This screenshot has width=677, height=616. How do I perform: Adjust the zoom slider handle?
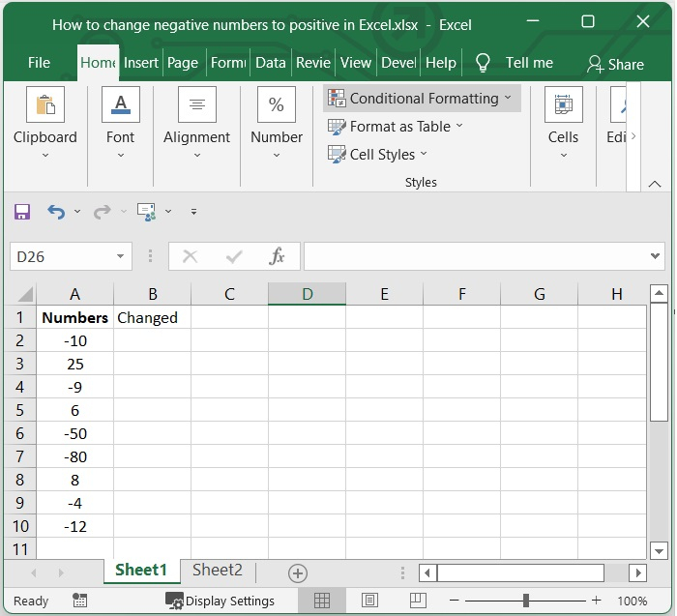pos(526,601)
